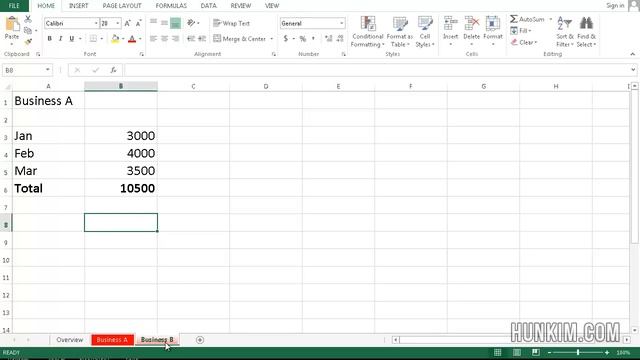The height and width of the screenshot is (360, 640).
Task: Click Sign in link
Action: click(615, 5)
